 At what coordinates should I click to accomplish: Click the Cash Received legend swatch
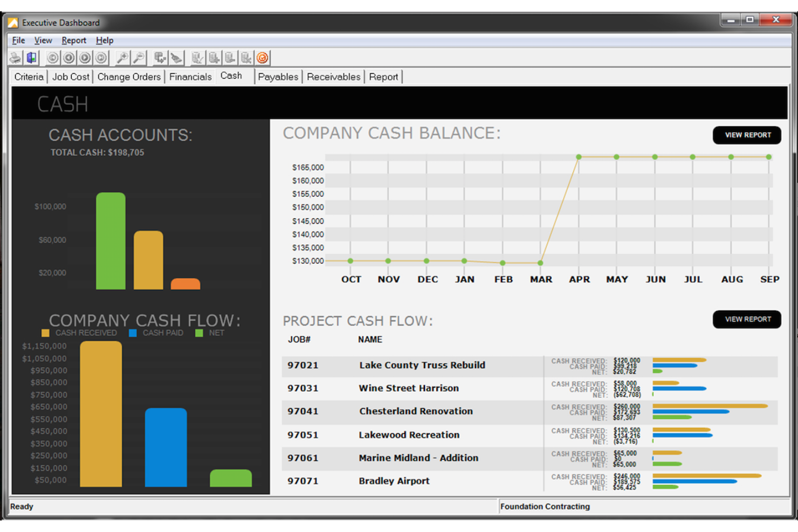pyautogui.click(x=45, y=333)
